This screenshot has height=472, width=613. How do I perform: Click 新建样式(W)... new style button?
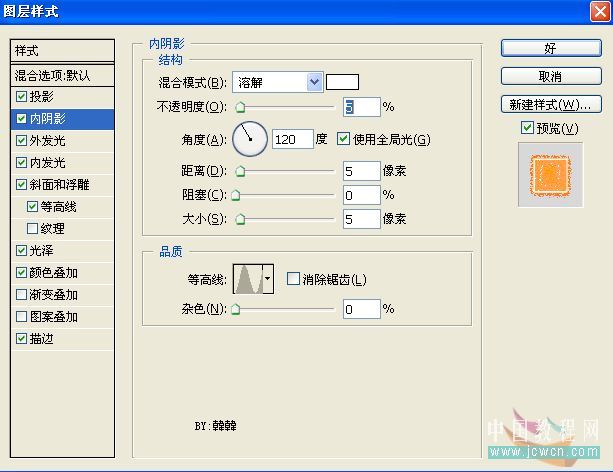click(551, 104)
